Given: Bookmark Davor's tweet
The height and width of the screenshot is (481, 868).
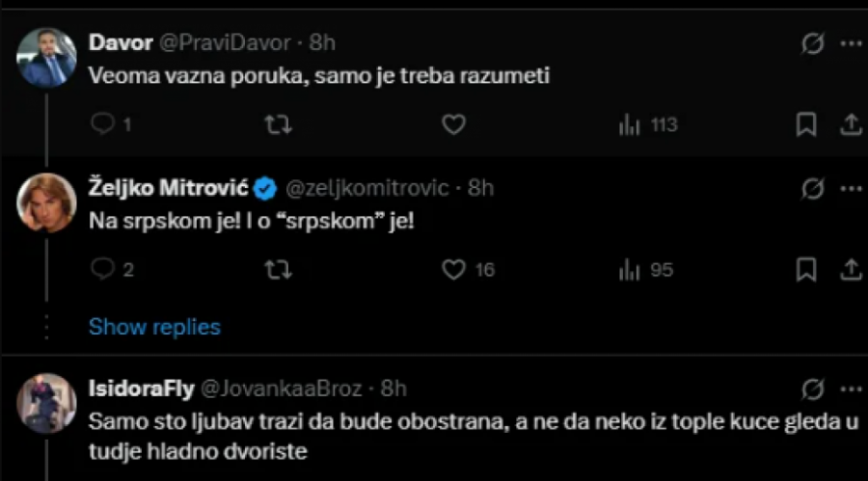Looking at the screenshot, I should point(806,124).
